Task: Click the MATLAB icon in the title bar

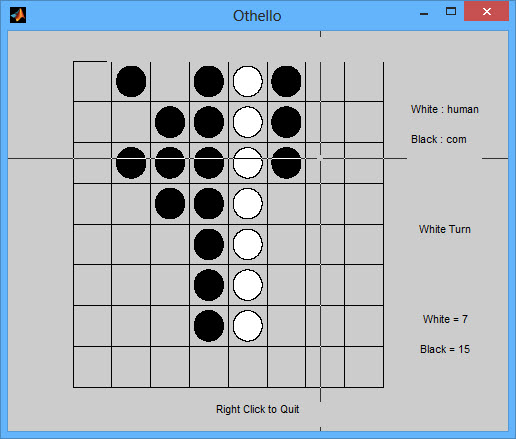Action: point(18,15)
